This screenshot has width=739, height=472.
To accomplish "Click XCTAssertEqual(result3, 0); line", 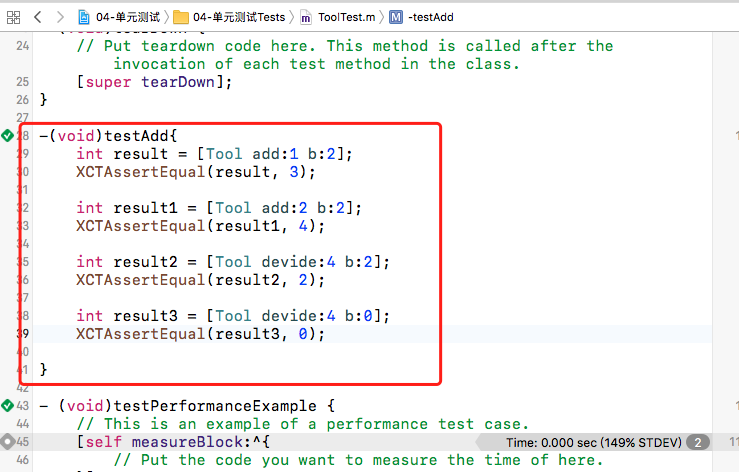I will (x=201, y=334).
